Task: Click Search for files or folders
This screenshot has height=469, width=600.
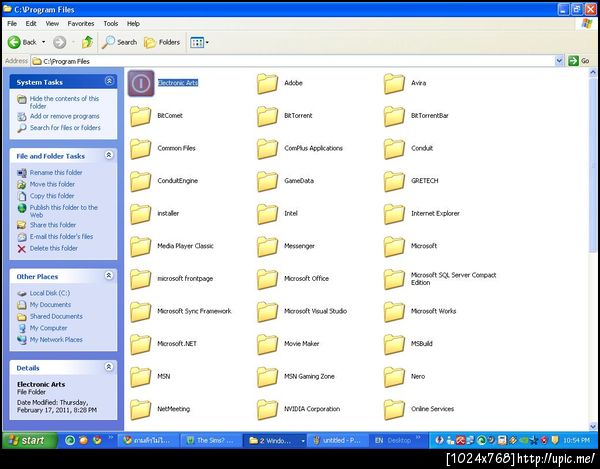Action: point(65,128)
